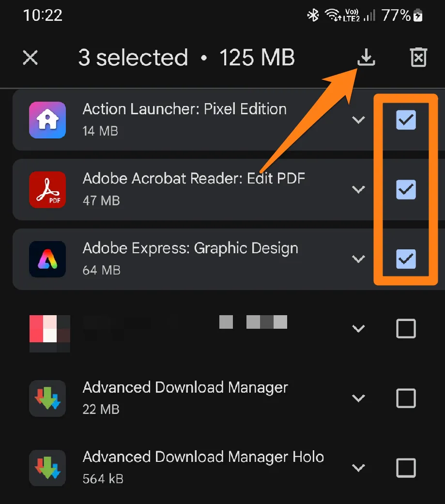Screen dimensions: 445x504
Task: Expand Adobe Express: Graphic Design chevron
Action: 358,259
